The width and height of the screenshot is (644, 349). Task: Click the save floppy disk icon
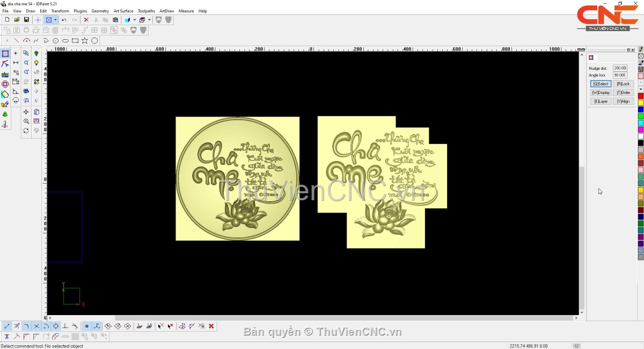[26, 20]
